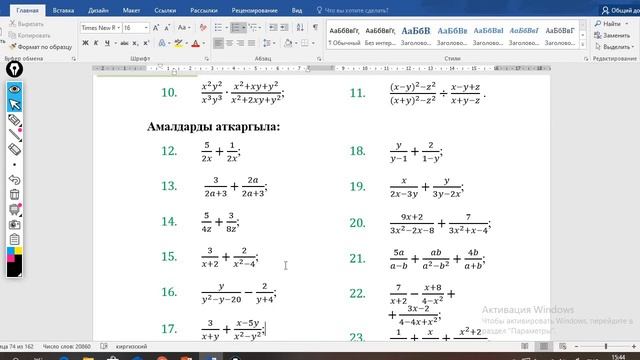The width and height of the screenshot is (640, 360).
Task: Pick the yellow color swatch in annotation toolbar
Action: click(18, 251)
